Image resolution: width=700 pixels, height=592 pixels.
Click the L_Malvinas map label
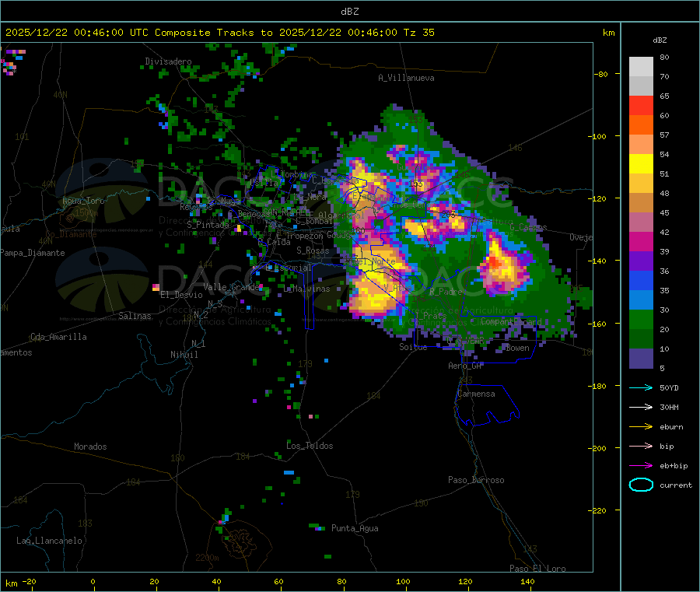point(306,289)
